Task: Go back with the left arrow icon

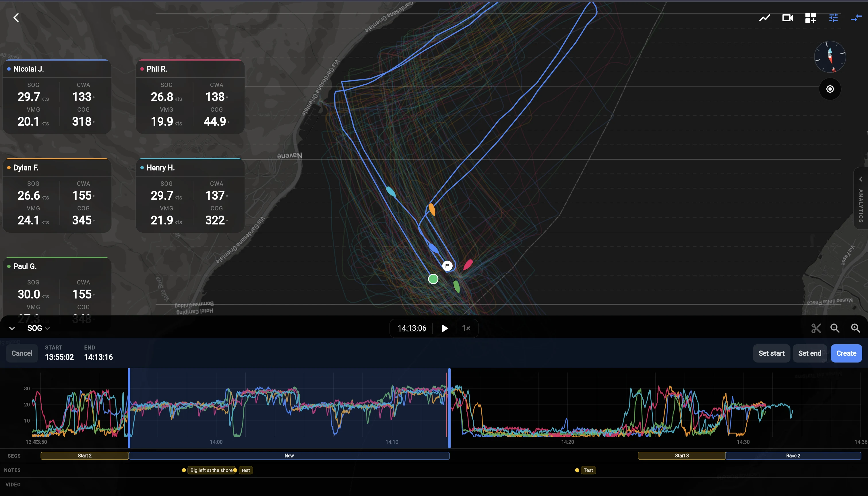Action: pos(16,18)
